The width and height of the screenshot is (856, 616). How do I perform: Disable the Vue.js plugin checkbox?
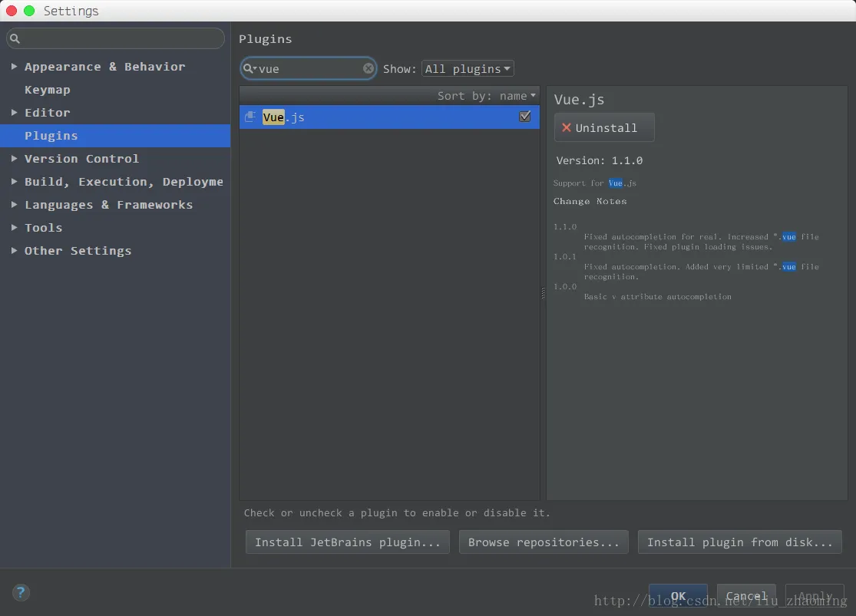coord(524,116)
